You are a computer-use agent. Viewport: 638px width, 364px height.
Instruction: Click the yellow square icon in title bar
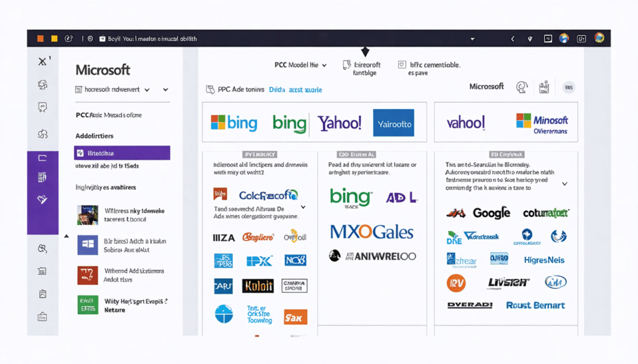[x=54, y=39]
